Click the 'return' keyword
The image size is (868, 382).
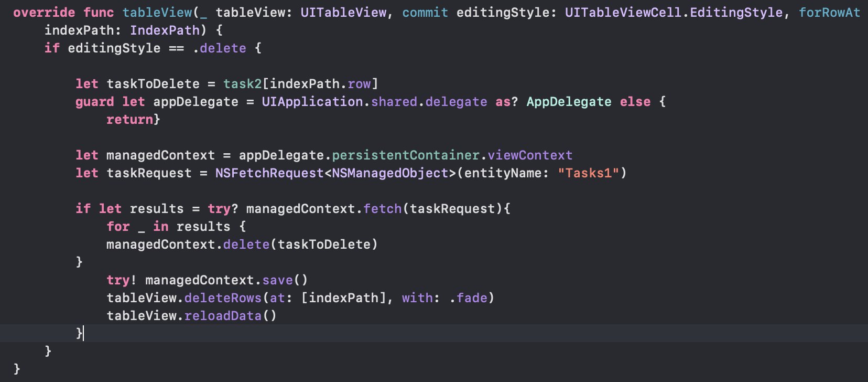pos(129,119)
